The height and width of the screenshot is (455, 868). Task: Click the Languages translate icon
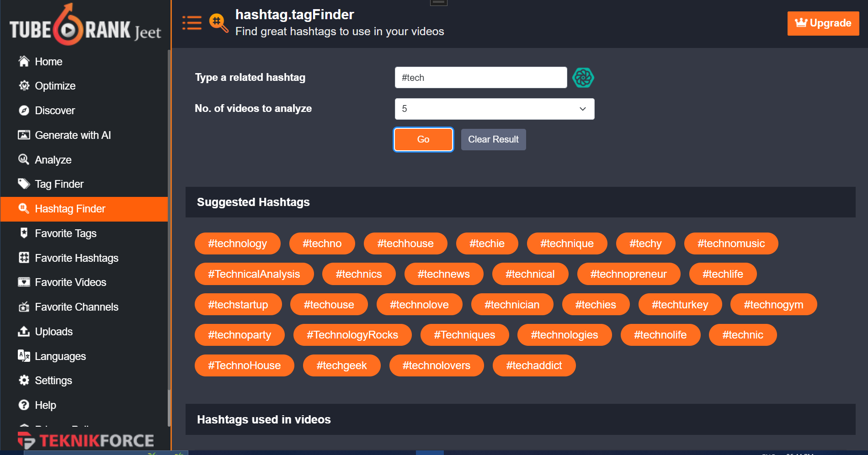24,356
